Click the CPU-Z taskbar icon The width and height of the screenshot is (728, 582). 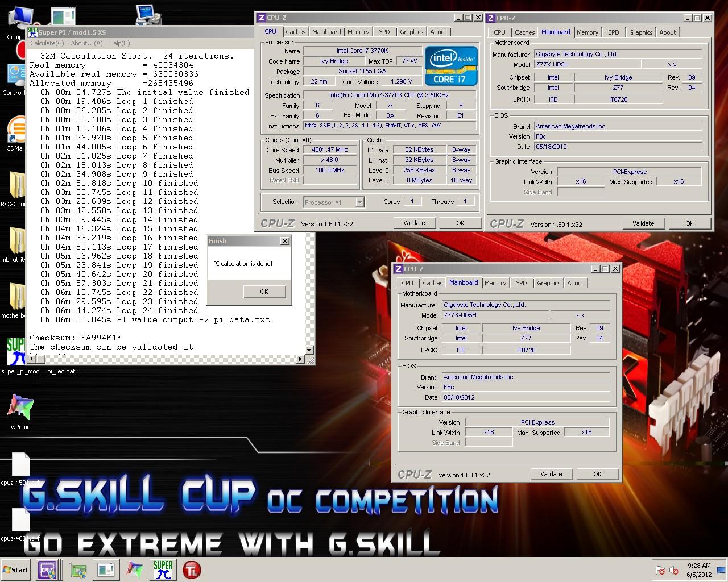47,570
